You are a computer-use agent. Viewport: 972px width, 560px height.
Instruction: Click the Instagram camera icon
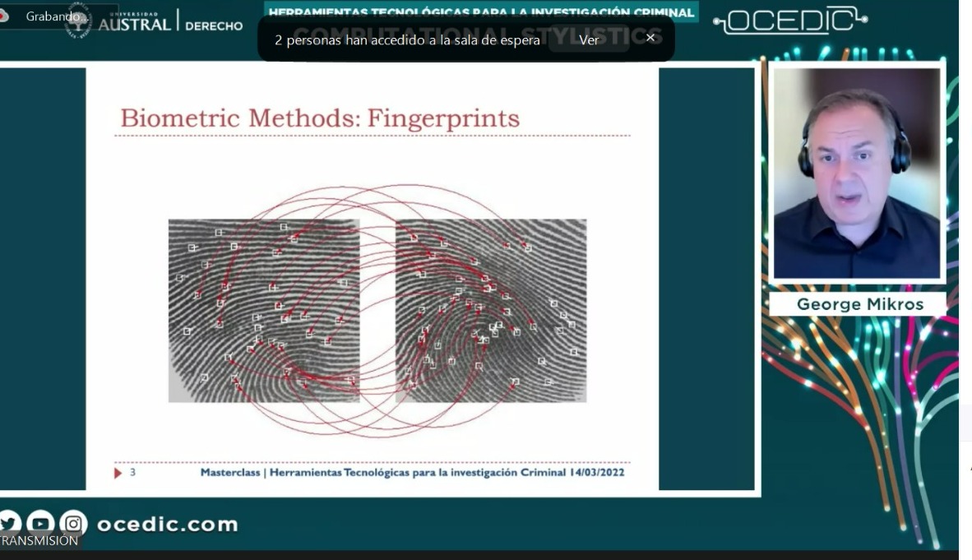click(73, 523)
